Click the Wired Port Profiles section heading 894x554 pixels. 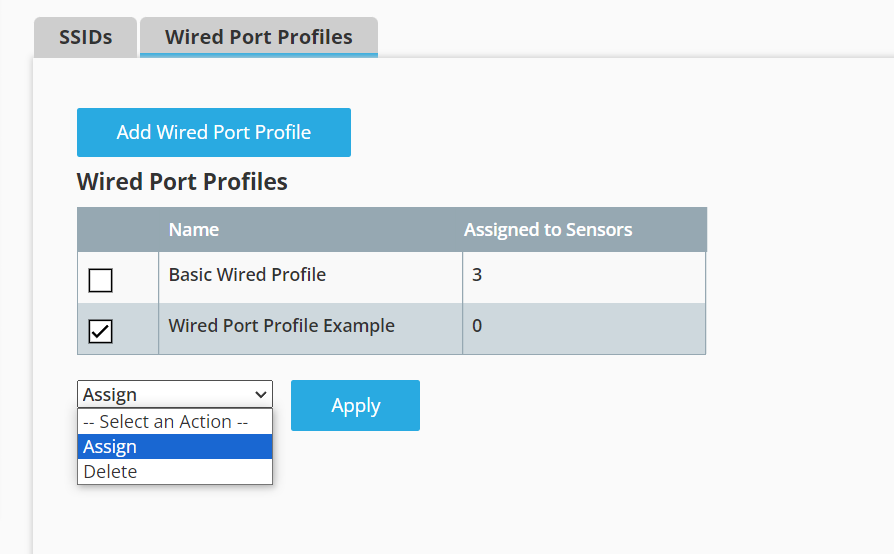(182, 182)
